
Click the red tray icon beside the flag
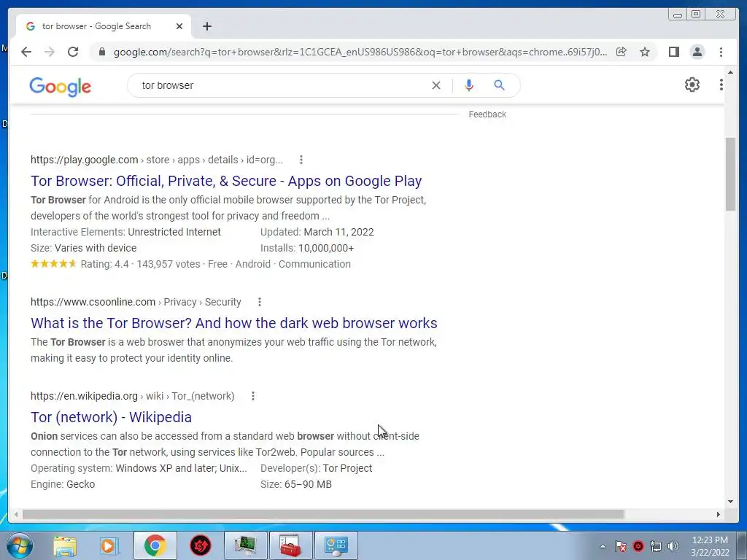(x=638, y=546)
